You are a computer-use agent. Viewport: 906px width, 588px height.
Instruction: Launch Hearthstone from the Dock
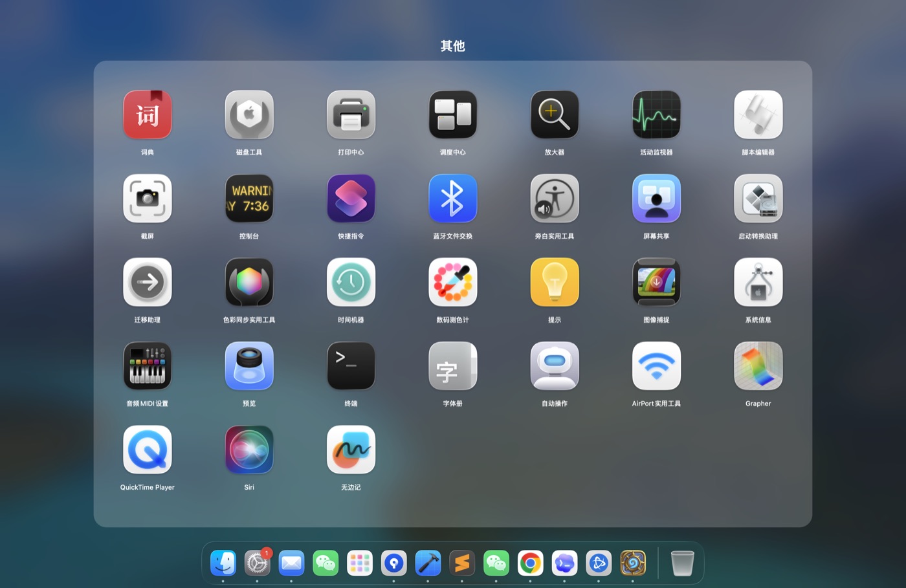[x=633, y=563]
